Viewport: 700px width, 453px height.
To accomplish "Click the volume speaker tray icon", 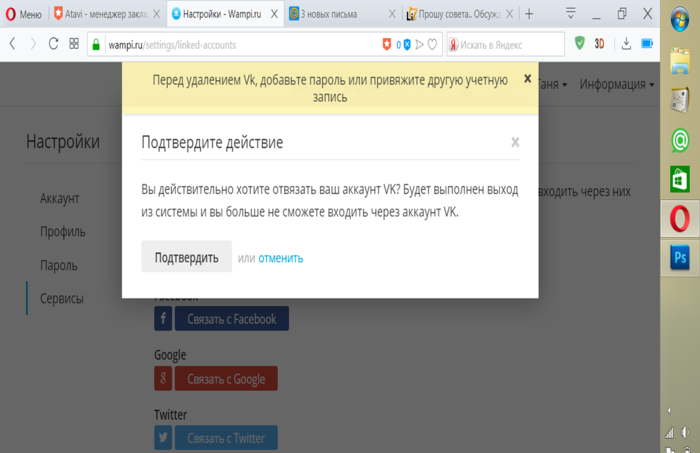I will click(x=685, y=432).
